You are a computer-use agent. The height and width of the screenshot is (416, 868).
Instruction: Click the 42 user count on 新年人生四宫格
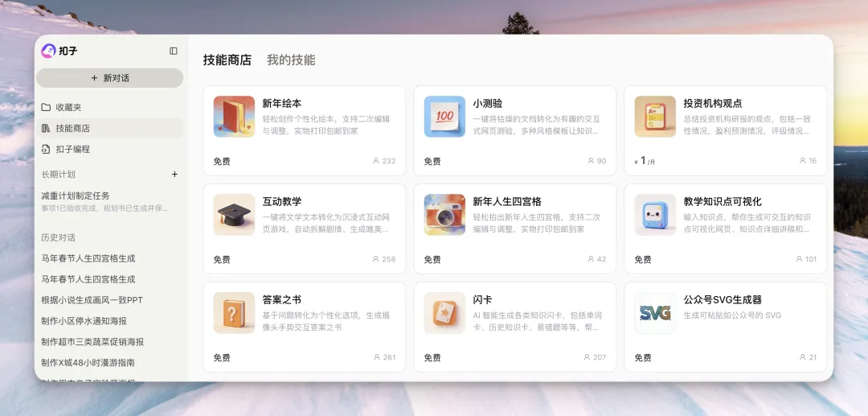[x=596, y=258]
